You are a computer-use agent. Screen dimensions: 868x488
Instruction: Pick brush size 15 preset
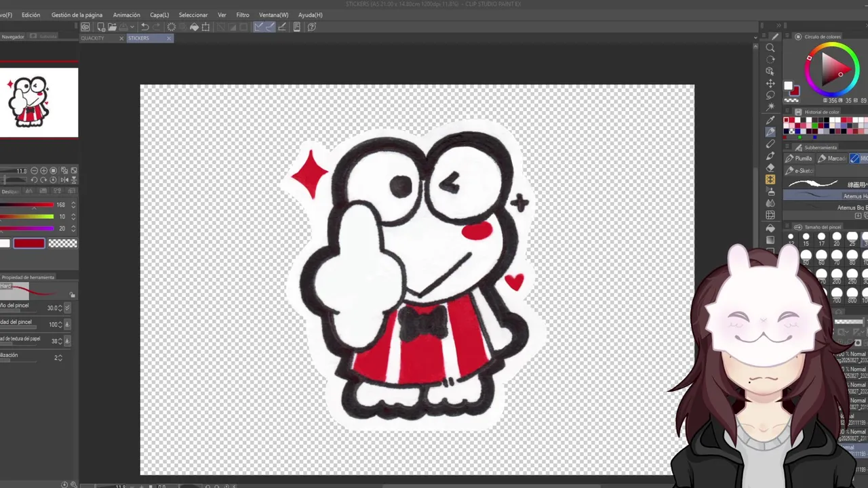(x=806, y=239)
